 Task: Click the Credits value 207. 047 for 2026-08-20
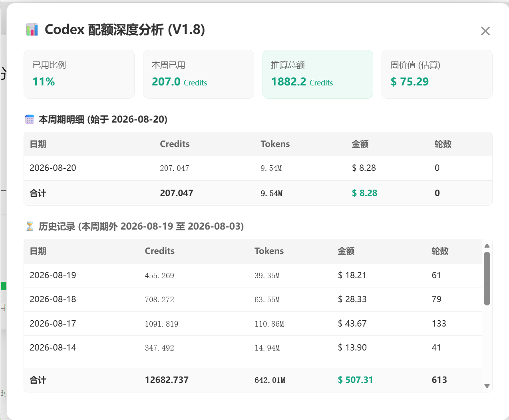pyautogui.click(x=175, y=168)
